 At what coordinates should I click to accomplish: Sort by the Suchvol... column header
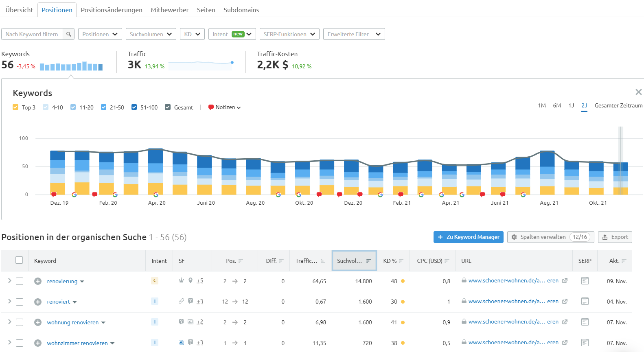click(x=354, y=261)
